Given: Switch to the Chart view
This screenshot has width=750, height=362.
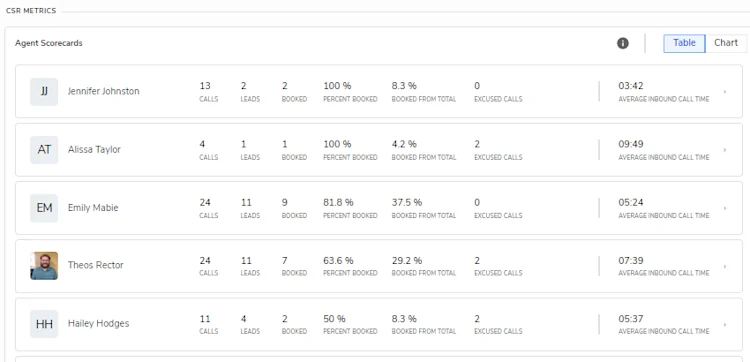Looking at the screenshot, I should pos(726,43).
